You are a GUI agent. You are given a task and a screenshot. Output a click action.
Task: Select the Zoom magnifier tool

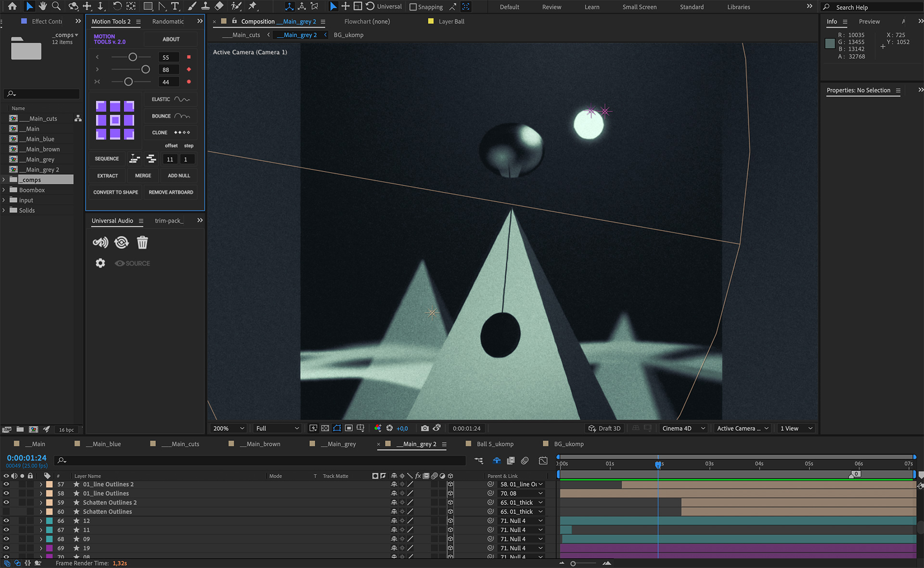click(x=56, y=6)
